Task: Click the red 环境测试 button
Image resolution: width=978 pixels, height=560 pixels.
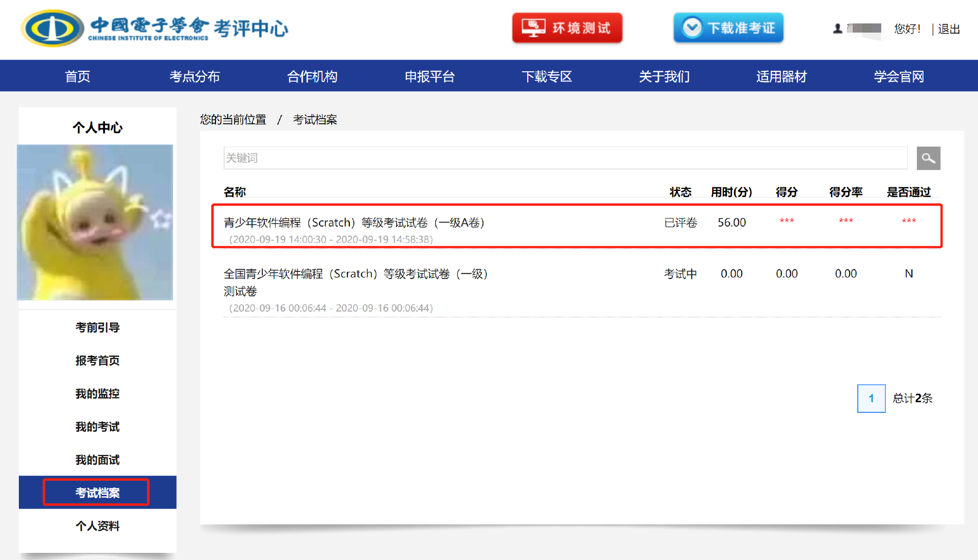Action: pyautogui.click(x=567, y=28)
